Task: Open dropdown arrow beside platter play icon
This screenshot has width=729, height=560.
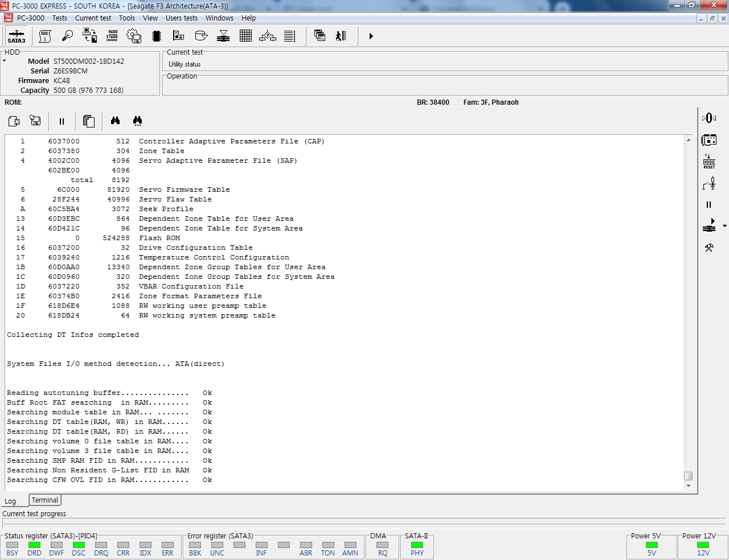Action: click(x=724, y=226)
